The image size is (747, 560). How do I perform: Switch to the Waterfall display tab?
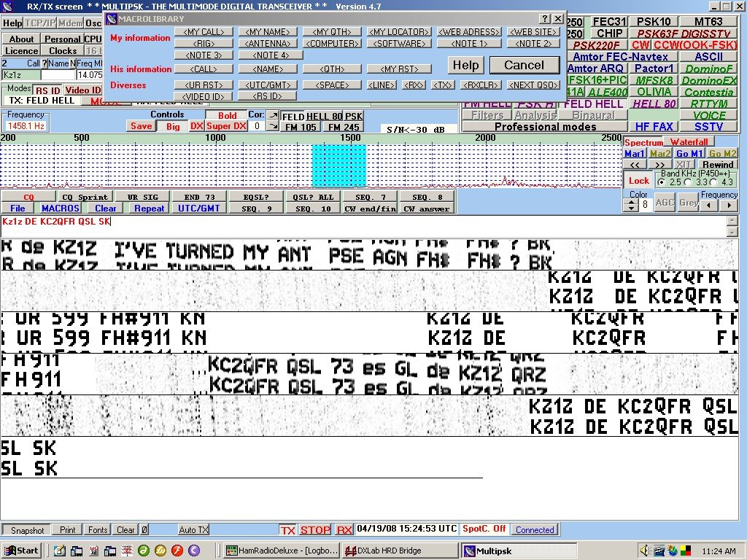point(689,142)
